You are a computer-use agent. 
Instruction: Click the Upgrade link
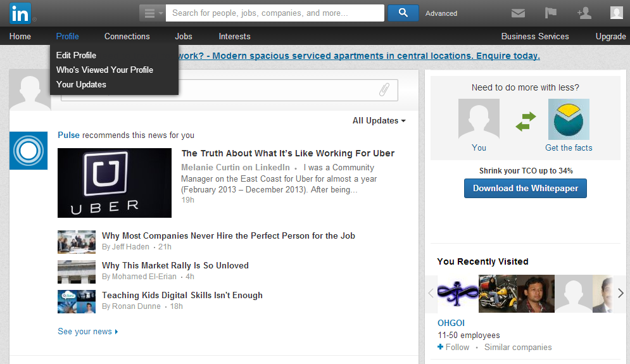(611, 36)
